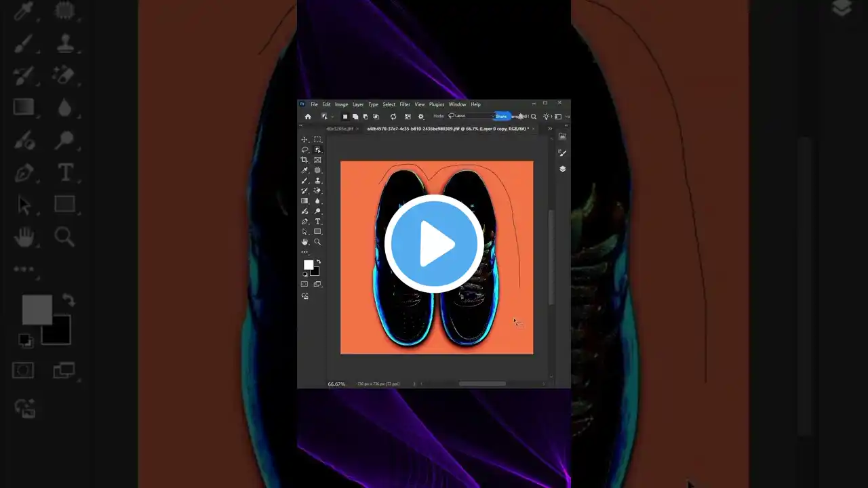Viewport: 868px width, 488px height.
Task: Click the blue Share button
Action: pos(502,117)
